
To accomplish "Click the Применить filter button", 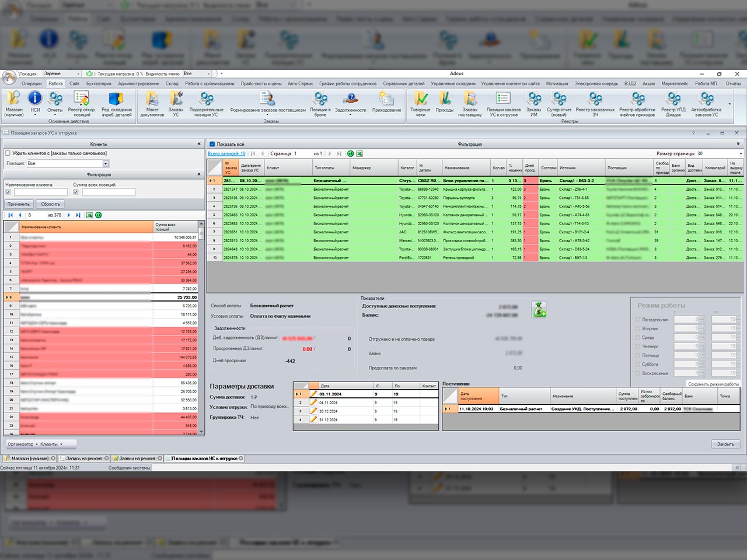I will point(19,204).
